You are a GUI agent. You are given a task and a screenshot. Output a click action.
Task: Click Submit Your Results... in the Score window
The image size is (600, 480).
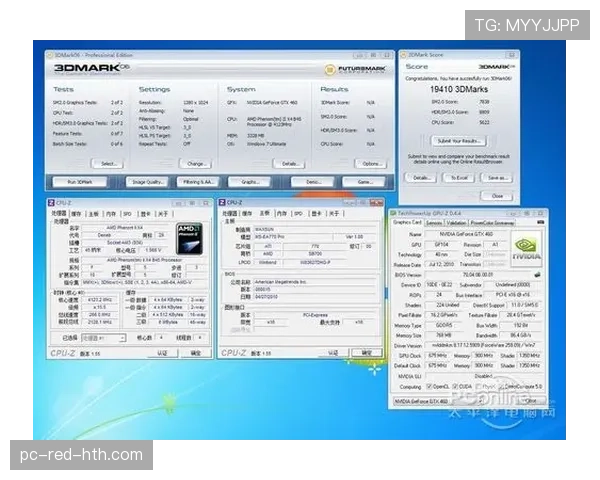[459, 141]
